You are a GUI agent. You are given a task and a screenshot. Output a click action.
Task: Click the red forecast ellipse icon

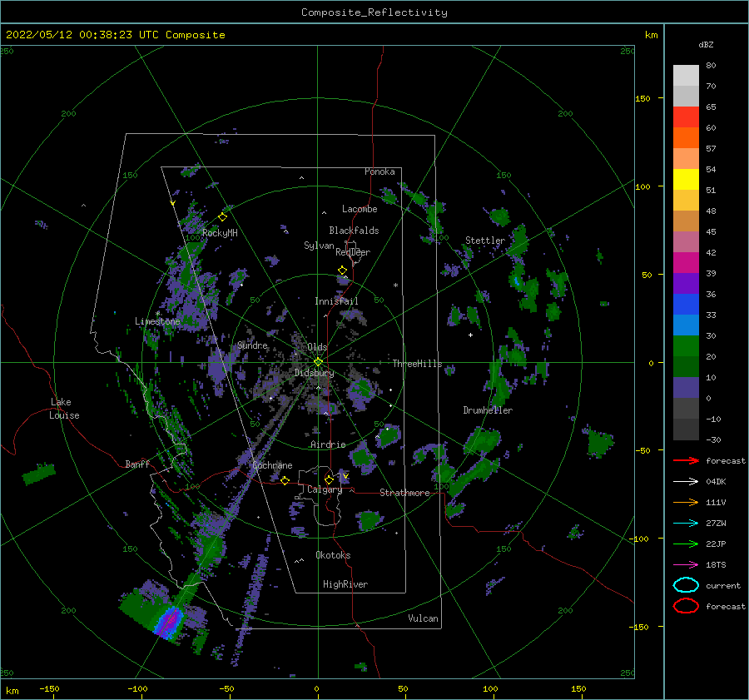point(686,606)
